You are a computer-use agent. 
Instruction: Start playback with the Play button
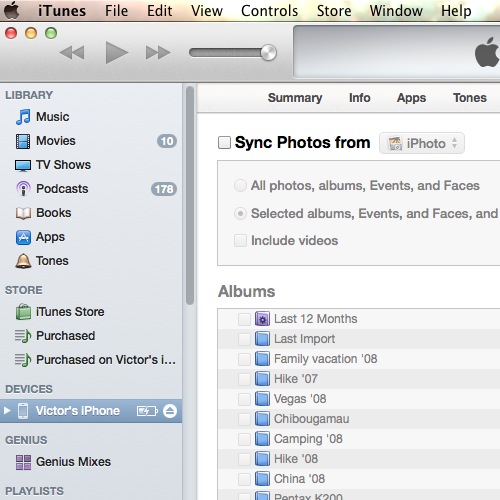tap(116, 53)
